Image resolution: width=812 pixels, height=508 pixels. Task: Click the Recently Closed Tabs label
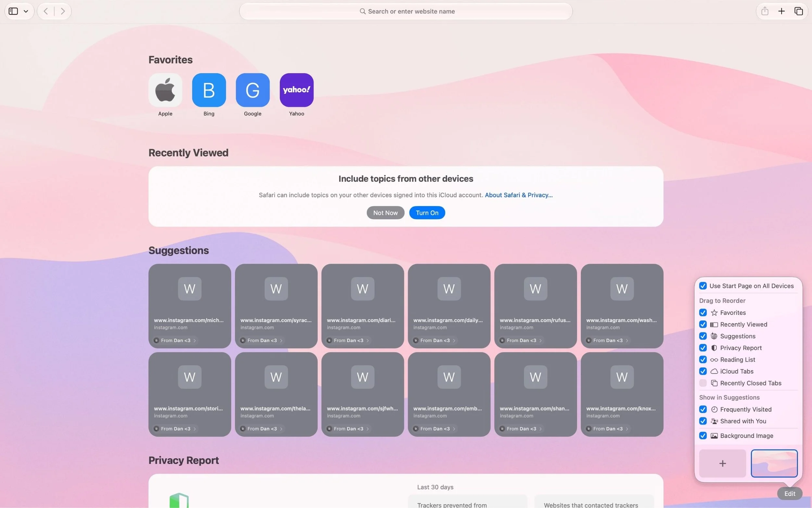point(751,383)
